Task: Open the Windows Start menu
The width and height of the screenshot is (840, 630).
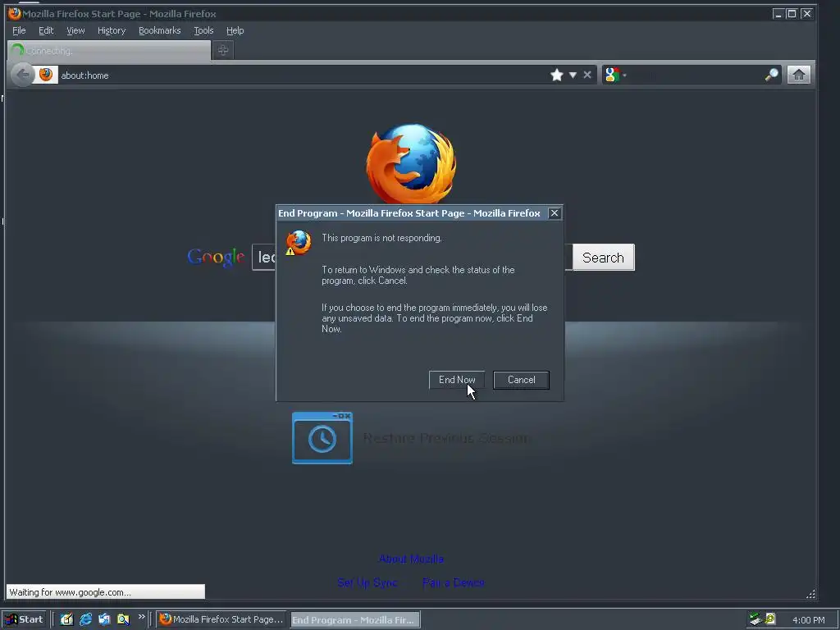Action: (24, 620)
